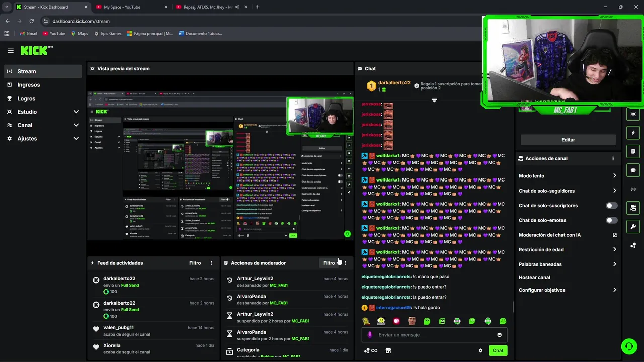This screenshot has width=644, height=362.
Task: Click the stream preview thumbnail
Action: [x=220, y=165]
